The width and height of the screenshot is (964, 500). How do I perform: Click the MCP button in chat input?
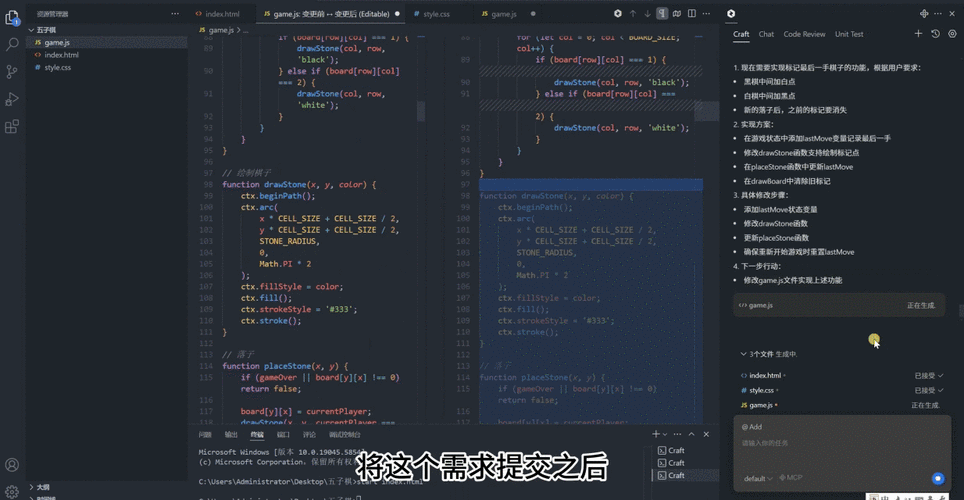790,478
